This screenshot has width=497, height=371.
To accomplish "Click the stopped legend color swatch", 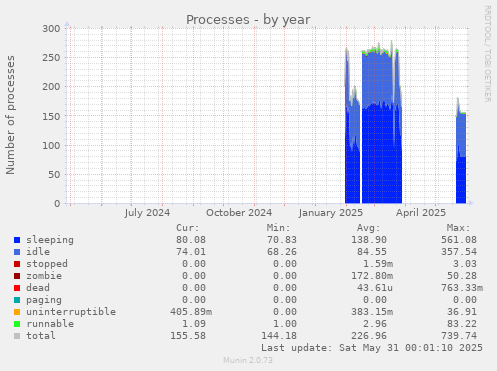I will point(17,264).
